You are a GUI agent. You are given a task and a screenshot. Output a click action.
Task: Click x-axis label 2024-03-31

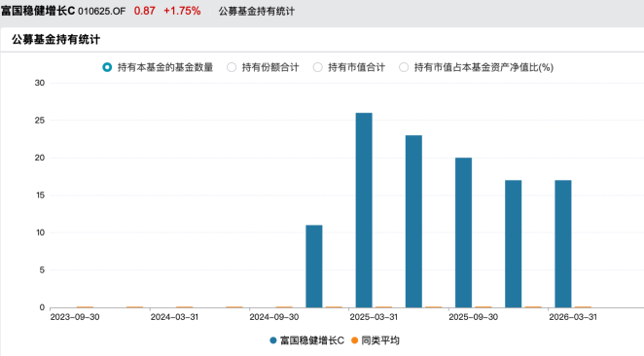[x=174, y=317]
